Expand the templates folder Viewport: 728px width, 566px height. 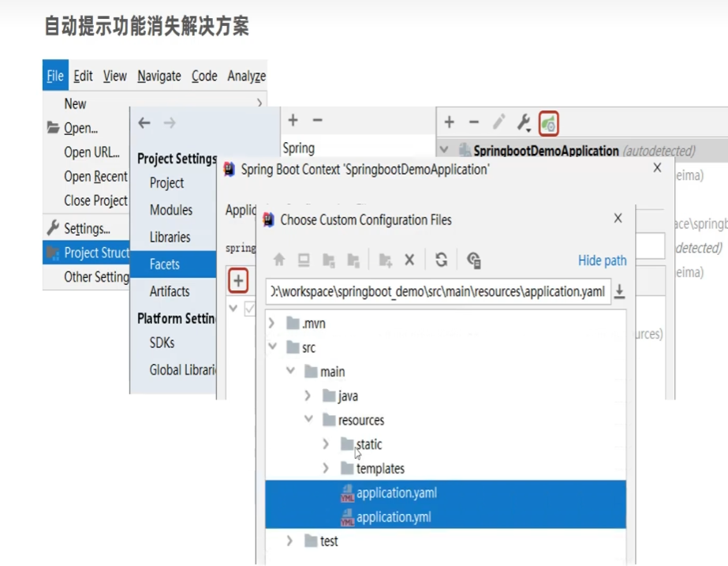pyautogui.click(x=326, y=468)
